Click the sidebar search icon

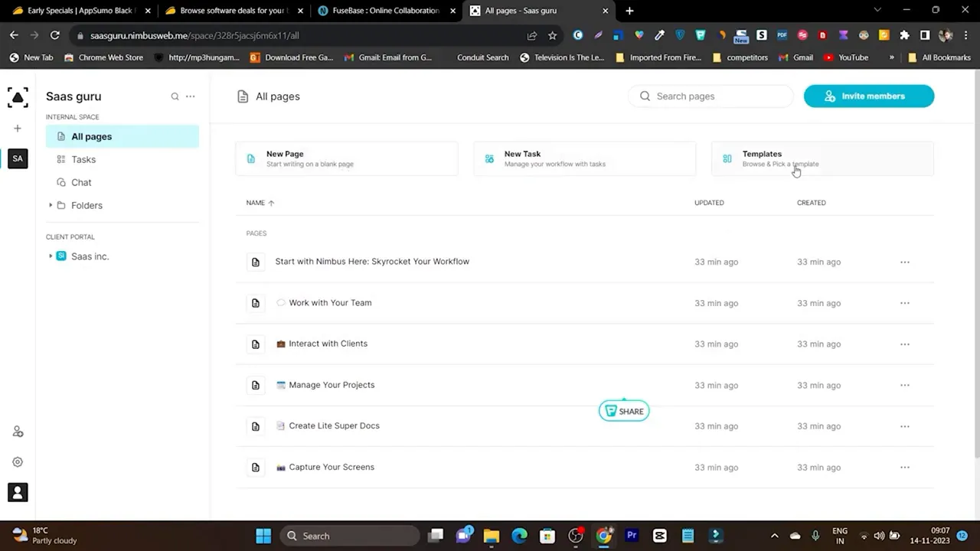175,96
